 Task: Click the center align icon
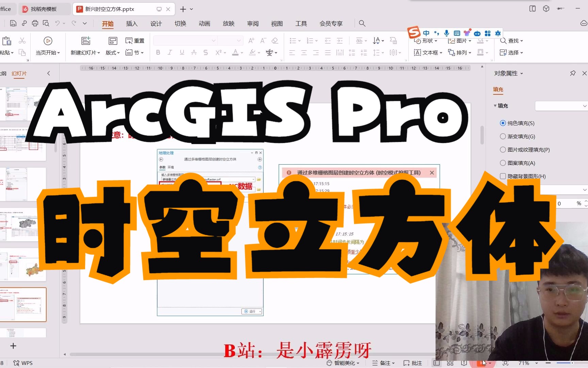304,52
